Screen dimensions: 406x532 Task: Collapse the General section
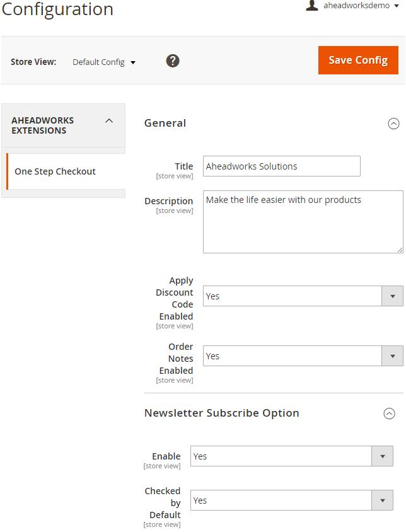393,124
